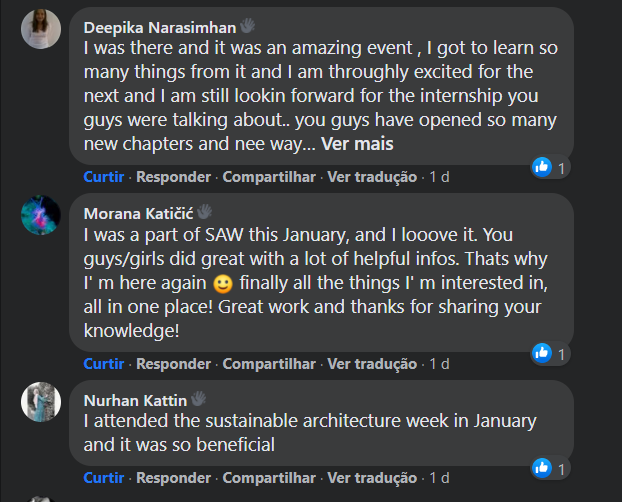Image resolution: width=622 pixels, height=502 pixels.
Task: Like Deepika's comment with Curtir
Action: click(103, 177)
